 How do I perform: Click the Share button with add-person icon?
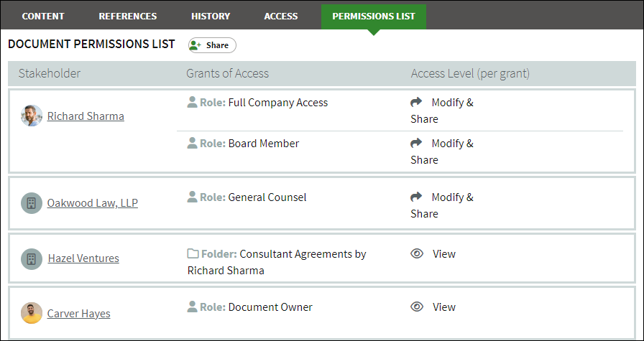click(x=212, y=45)
